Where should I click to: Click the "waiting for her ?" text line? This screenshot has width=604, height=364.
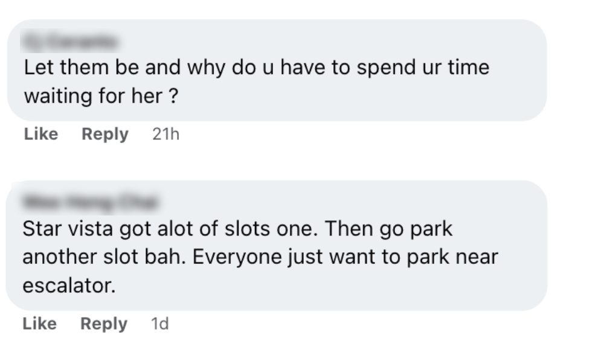100,97
